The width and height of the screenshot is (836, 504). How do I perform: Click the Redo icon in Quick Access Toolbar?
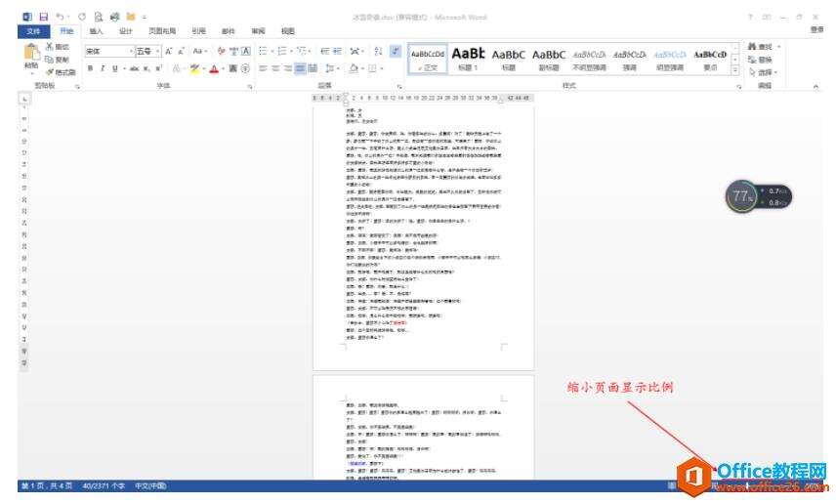click(x=82, y=17)
